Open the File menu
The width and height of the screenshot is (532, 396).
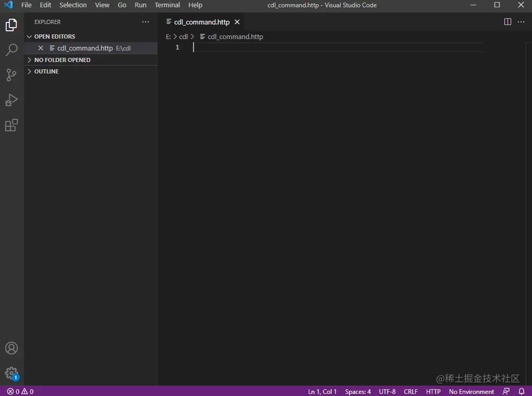(26, 5)
